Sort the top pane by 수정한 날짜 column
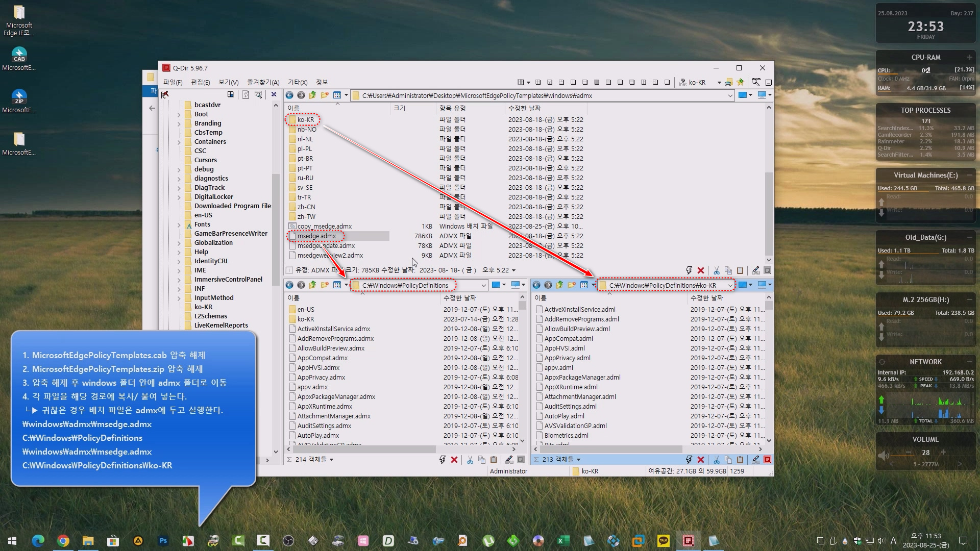The height and width of the screenshot is (551, 980). [546, 108]
